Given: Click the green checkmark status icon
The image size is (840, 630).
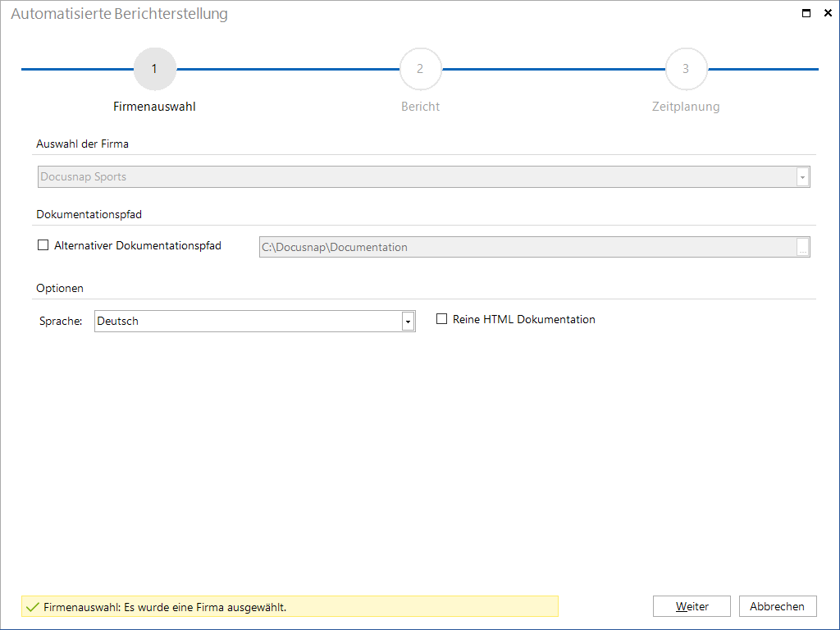Looking at the screenshot, I should pyautogui.click(x=33, y=607).
